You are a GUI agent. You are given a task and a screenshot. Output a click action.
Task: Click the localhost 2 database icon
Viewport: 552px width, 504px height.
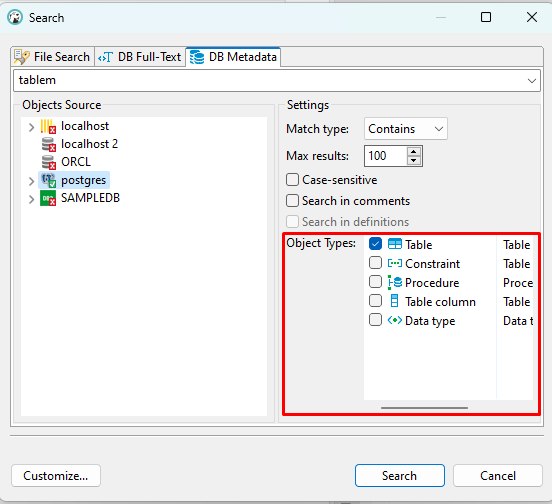click(x=49, y=144)
